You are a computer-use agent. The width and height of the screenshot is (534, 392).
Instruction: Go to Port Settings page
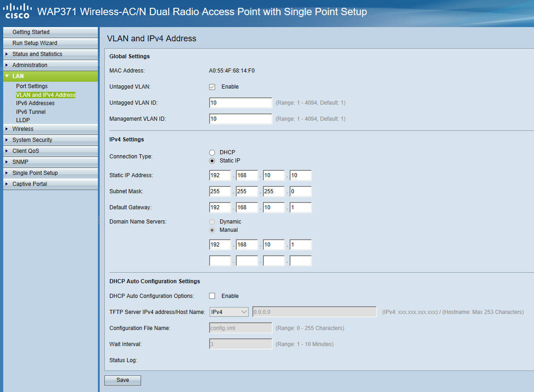point(32,86)
